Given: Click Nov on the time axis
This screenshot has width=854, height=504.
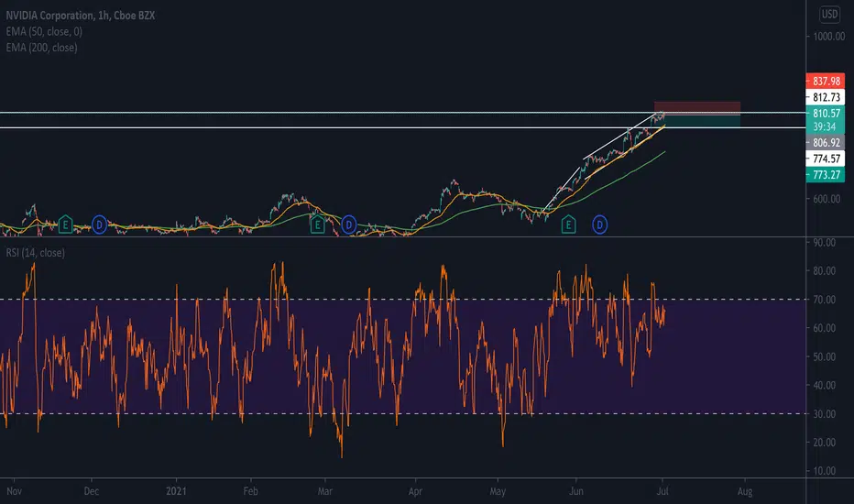Looking at the screenshot, I should [x=14, y=491].
